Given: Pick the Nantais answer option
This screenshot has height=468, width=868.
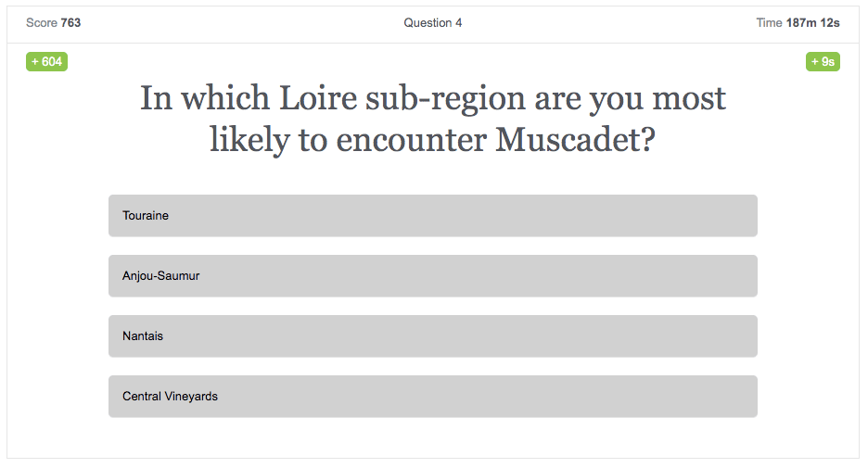Looking at the screenshot, I should (432, 336).
